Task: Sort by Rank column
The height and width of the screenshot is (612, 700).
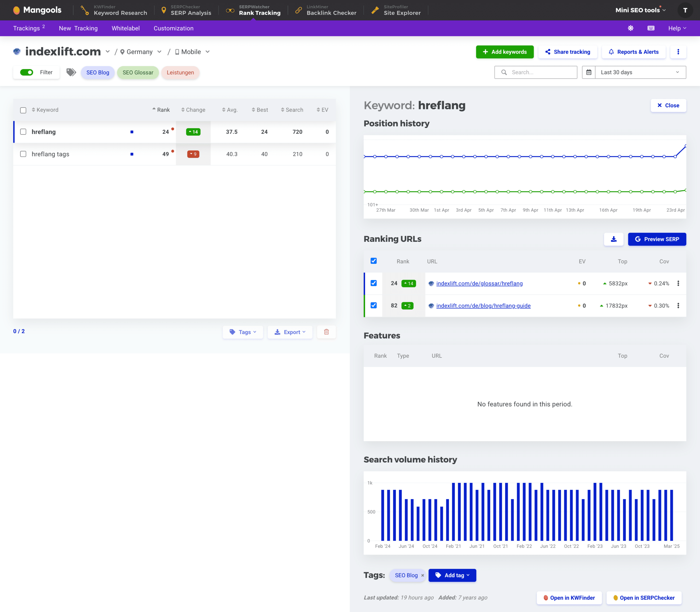Action: [x=161, y=110]
